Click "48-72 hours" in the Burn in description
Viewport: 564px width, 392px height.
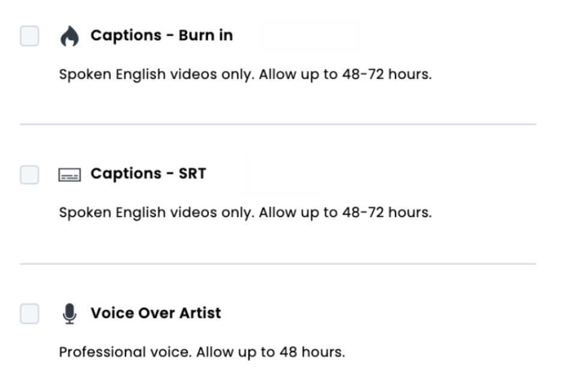tap(386, 74)
